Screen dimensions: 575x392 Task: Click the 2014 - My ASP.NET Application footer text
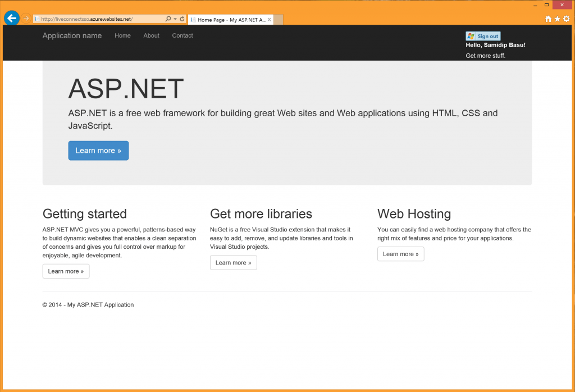click(88, 305)
